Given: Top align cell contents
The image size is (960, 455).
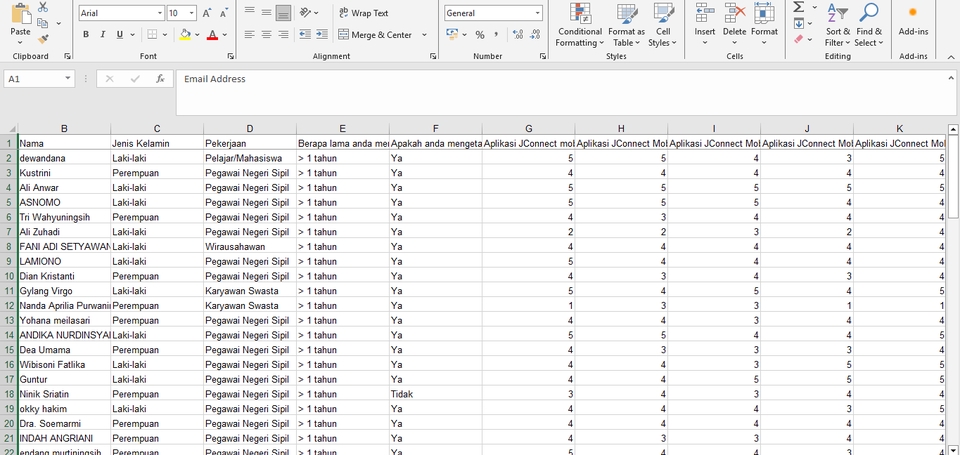Looking at the screenshot, I should point(249,12).
